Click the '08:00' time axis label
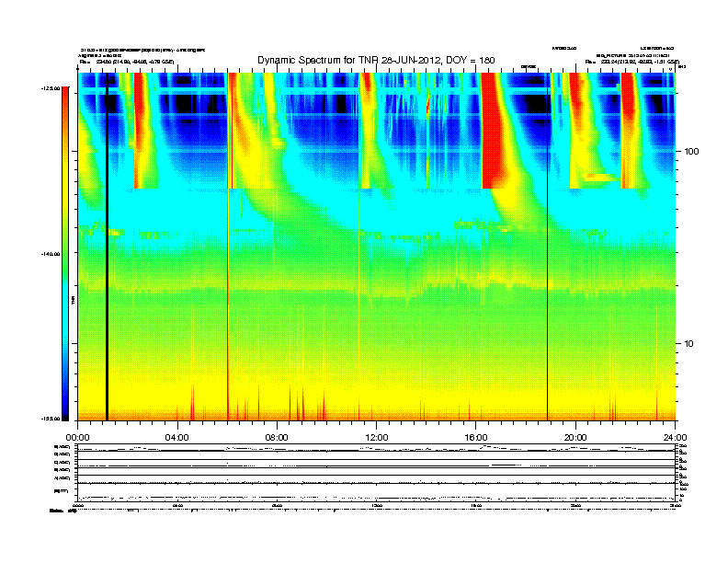Image resolution: width=728 pixels, height=563 pixels. click(x=277, y=438)
